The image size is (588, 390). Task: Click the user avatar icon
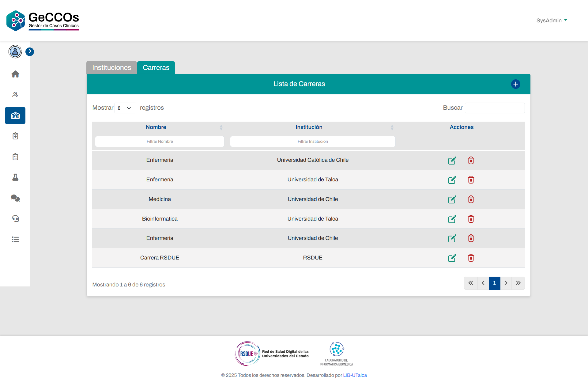(15, 51)
